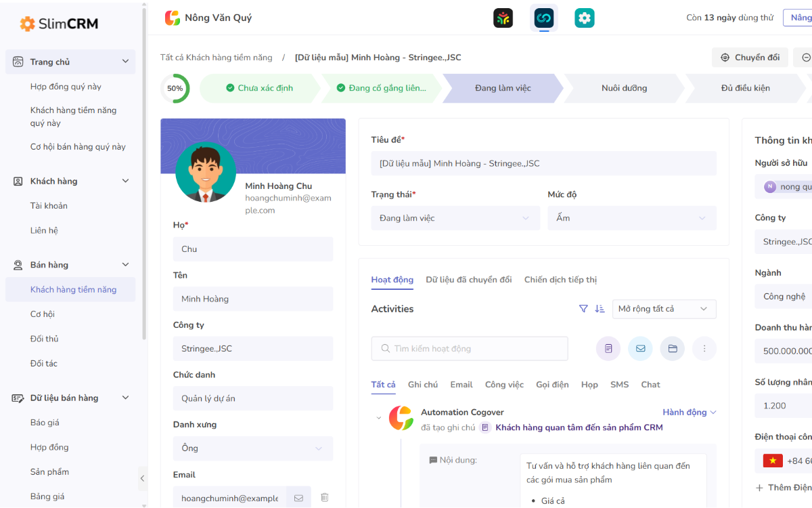
Task: Click the Bán hàng section icon
Action: (x=18, y=265)
